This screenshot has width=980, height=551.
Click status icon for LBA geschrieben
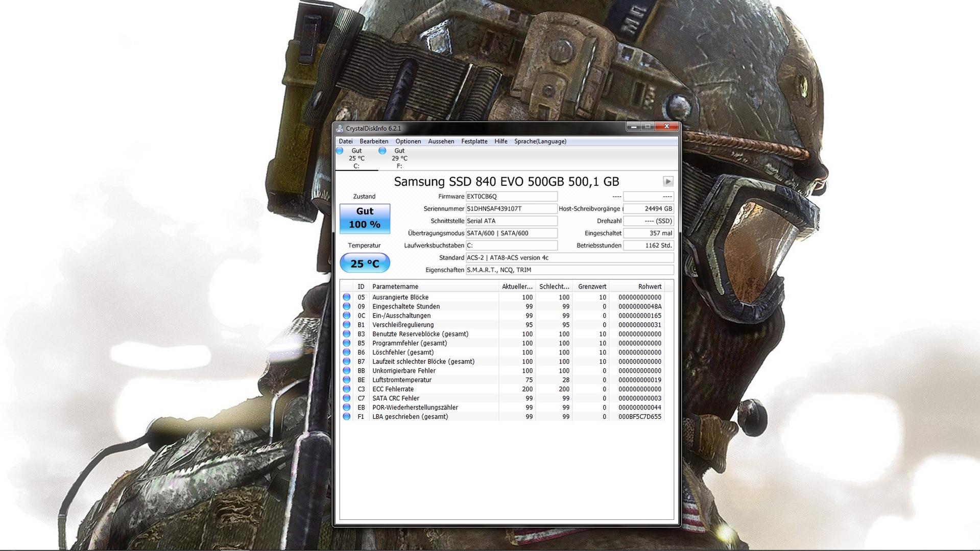[347, 417]
